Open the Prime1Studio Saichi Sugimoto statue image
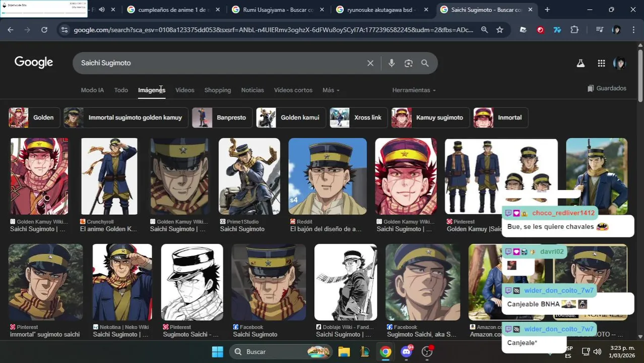Screen dimensions: 644x363 coord(249,176)
